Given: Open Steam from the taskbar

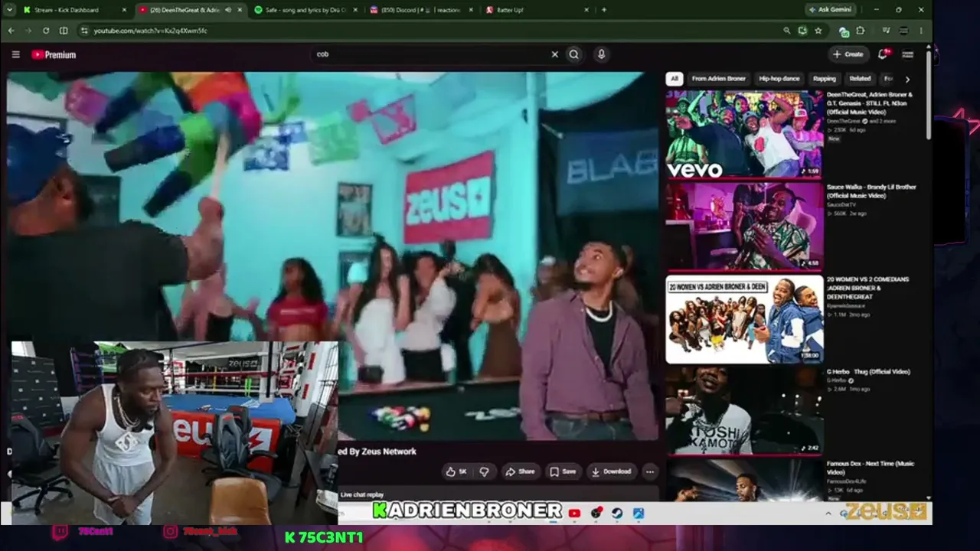Looking at the screenshot, I should (617, 513).
